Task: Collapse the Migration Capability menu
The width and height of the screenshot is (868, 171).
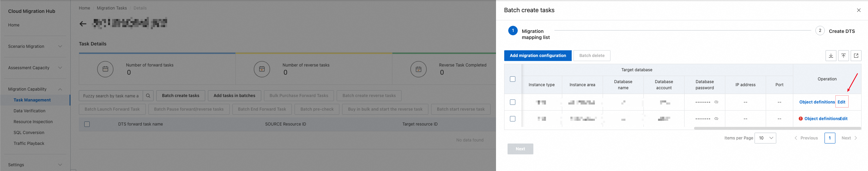Action: [x=60, y=89]
